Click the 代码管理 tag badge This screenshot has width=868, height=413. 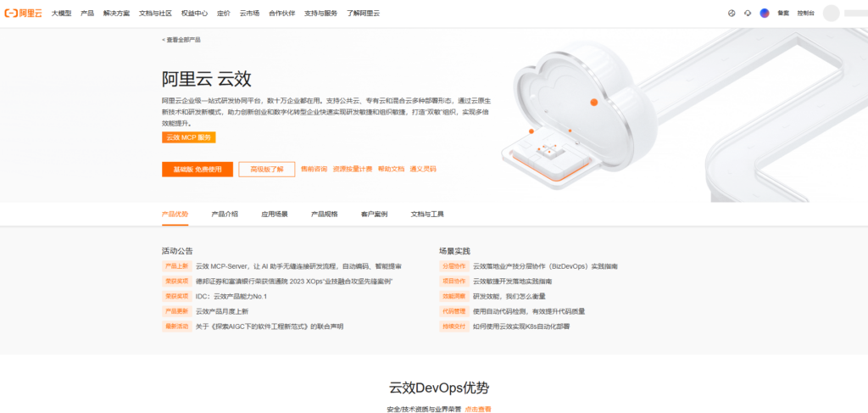pos(453,311)
